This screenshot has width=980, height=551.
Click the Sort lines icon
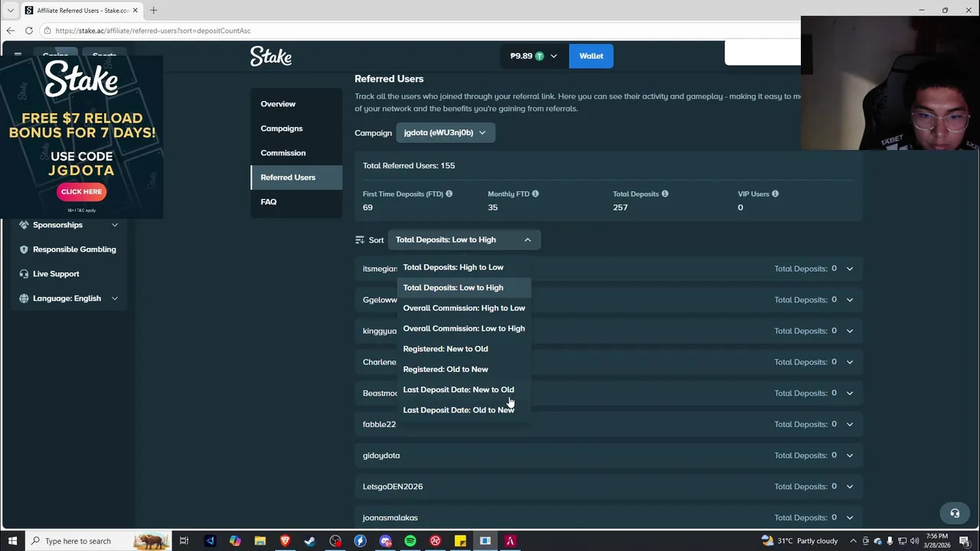point(360,240)
